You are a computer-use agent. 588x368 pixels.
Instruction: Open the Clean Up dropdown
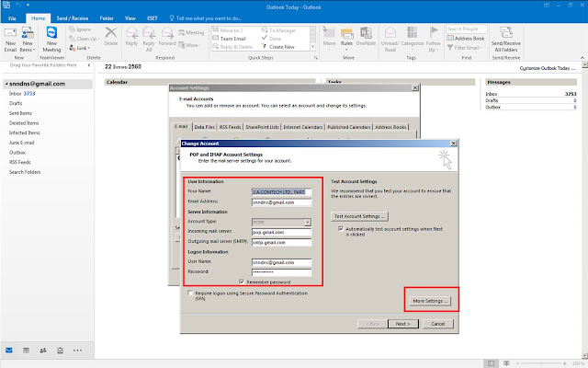click(x=84, y=39)
